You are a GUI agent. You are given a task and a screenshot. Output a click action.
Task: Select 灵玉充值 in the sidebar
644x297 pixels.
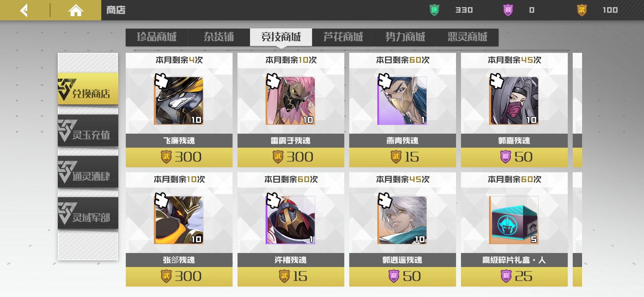(88, 131)
